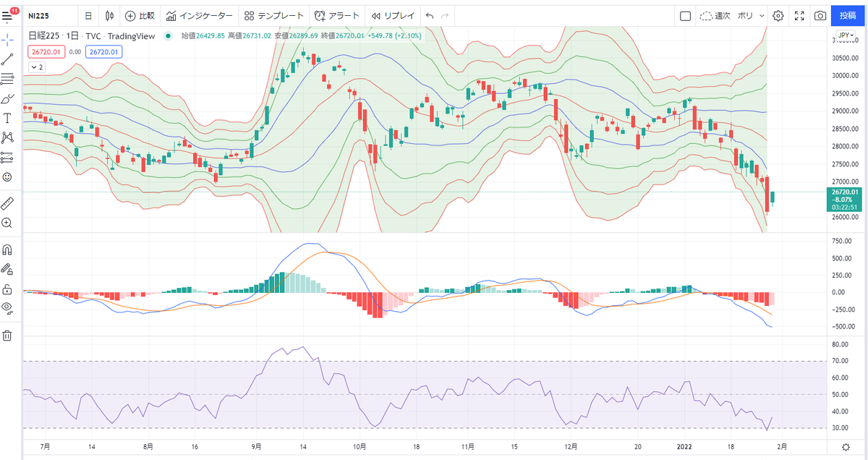Toggle magnet mode for drawings

pos(7,250)
